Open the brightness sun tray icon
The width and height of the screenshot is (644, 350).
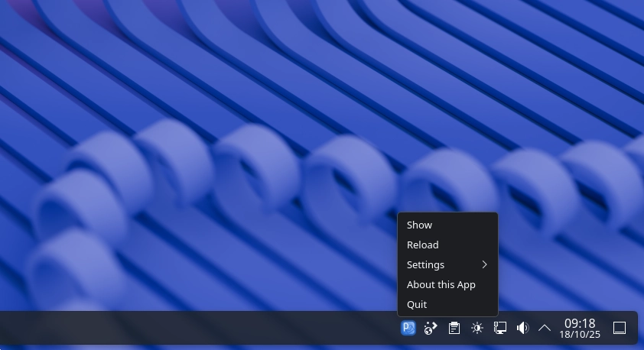click(x=477, y=328)
